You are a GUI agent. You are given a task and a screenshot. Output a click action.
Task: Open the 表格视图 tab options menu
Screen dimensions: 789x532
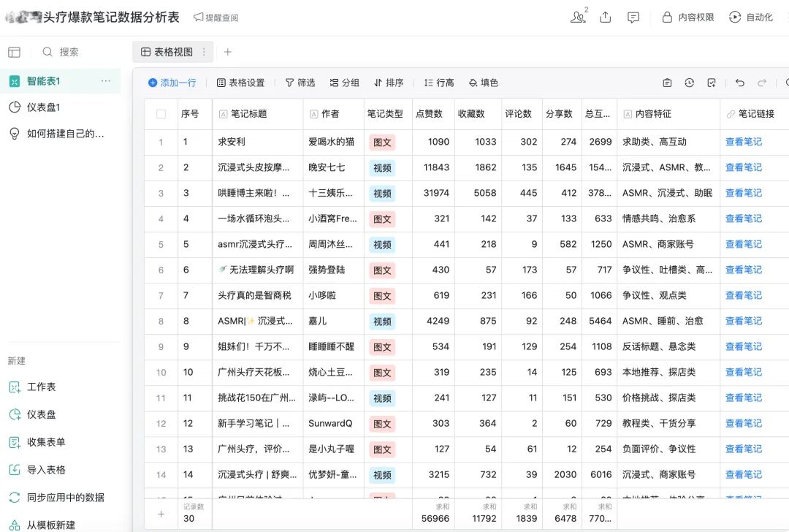[x=204, y=52]
